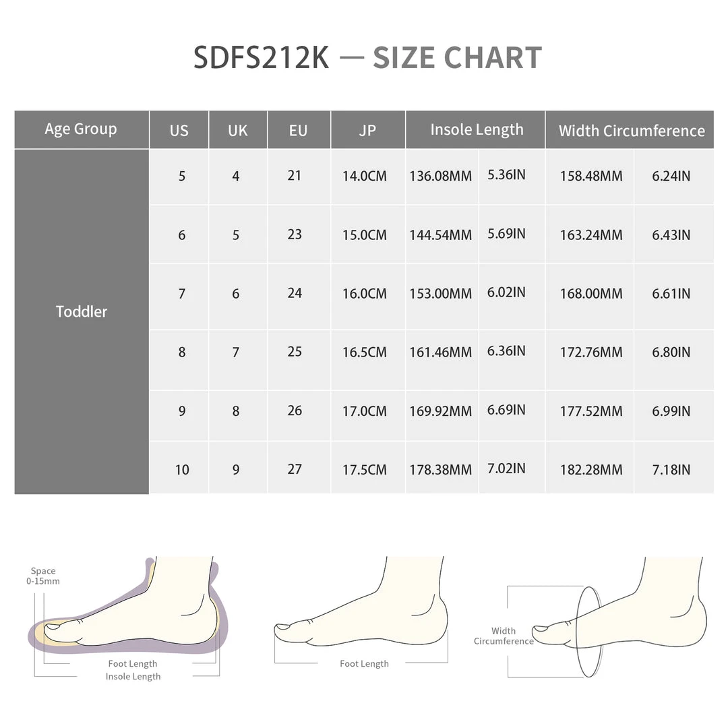This screenshot has height=728, width=728.
Task: Click the Space 0-15mm label
Action: pyautogui.click(x=43, y=576)
